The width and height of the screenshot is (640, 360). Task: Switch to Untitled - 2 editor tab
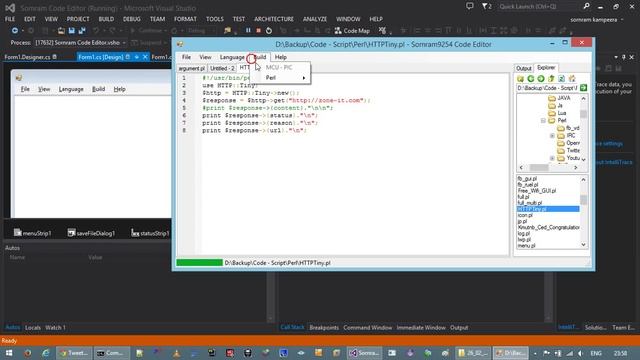tap(222, 68)
